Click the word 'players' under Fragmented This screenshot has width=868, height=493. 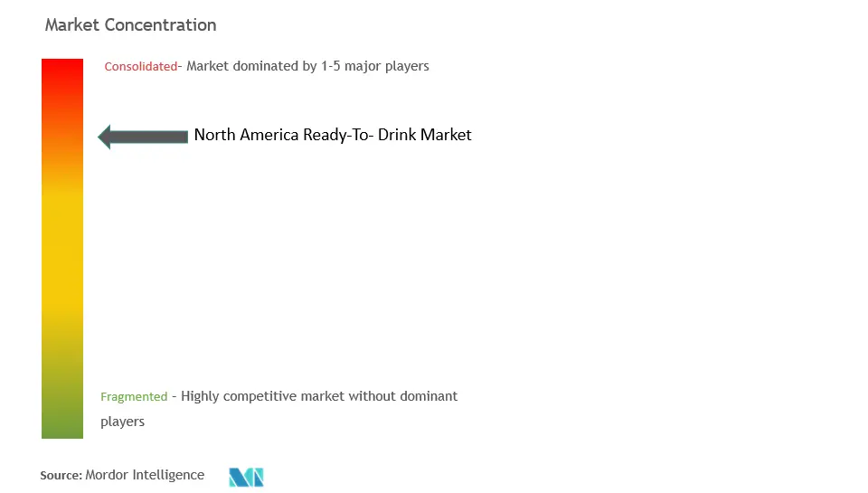pyautogui.click(x=122, y=422)
